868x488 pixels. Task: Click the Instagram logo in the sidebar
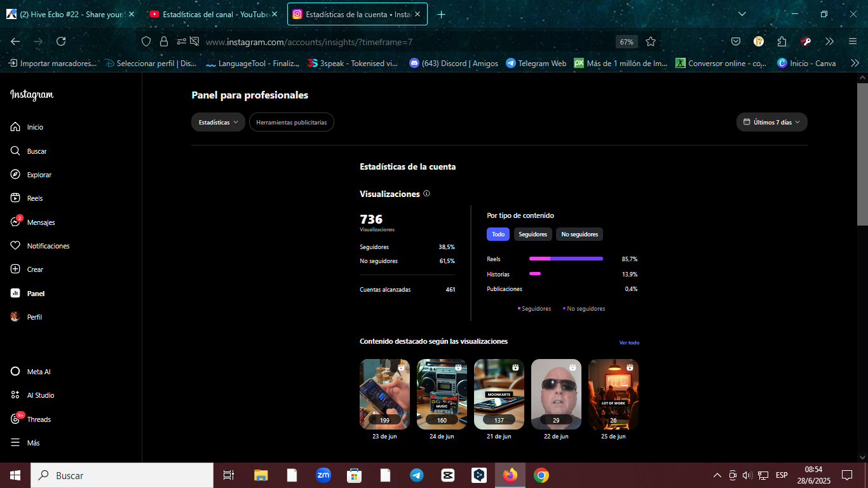(x=32, y=95)
